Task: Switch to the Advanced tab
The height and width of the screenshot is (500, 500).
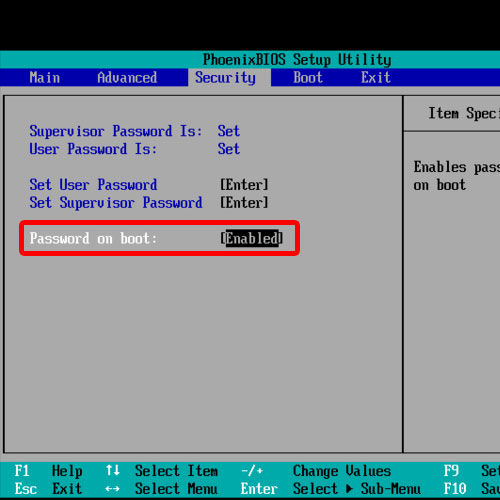Action: (127, 78)
